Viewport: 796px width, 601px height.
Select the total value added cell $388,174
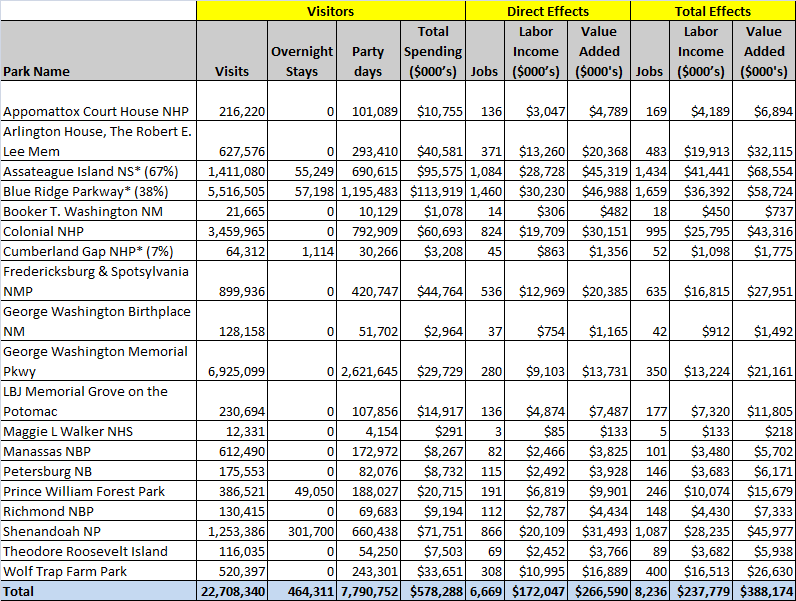(x=764, y=591)
